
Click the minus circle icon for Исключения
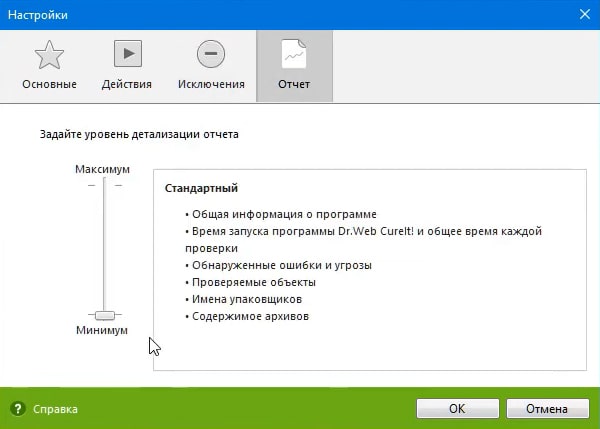coord(211,53)
